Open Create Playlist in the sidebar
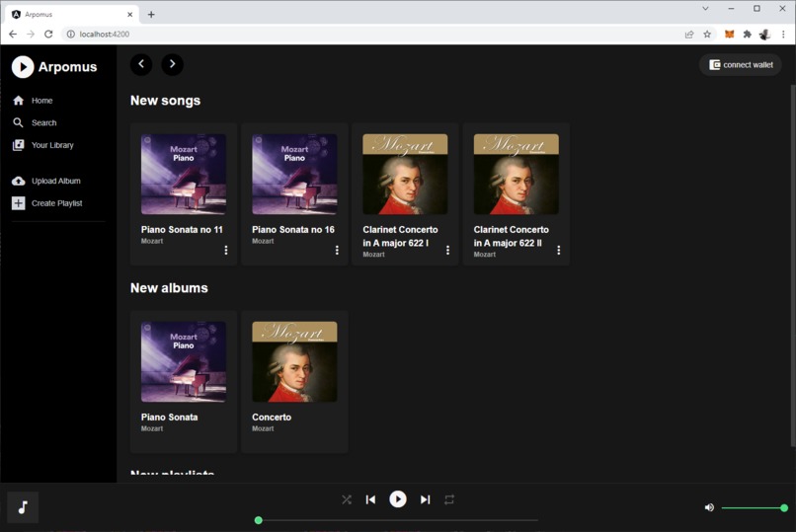The image size is (796, 532). [46, 203]
